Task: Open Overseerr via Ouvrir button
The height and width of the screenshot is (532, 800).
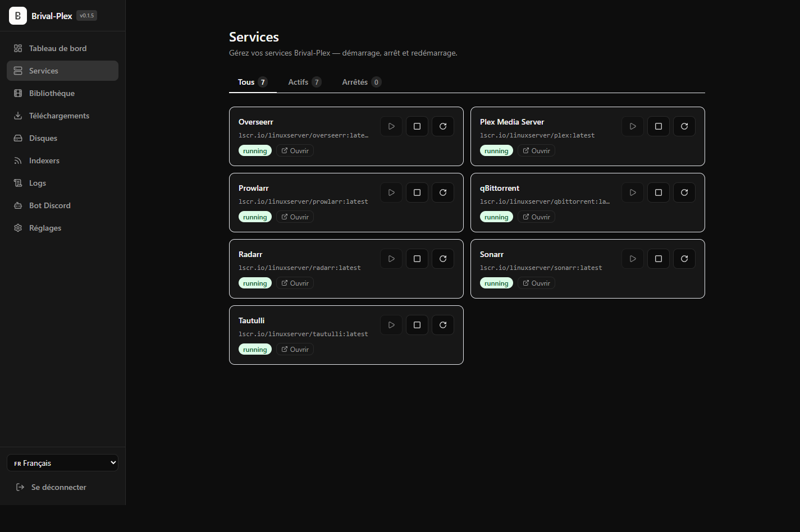Action: point(295,151)
